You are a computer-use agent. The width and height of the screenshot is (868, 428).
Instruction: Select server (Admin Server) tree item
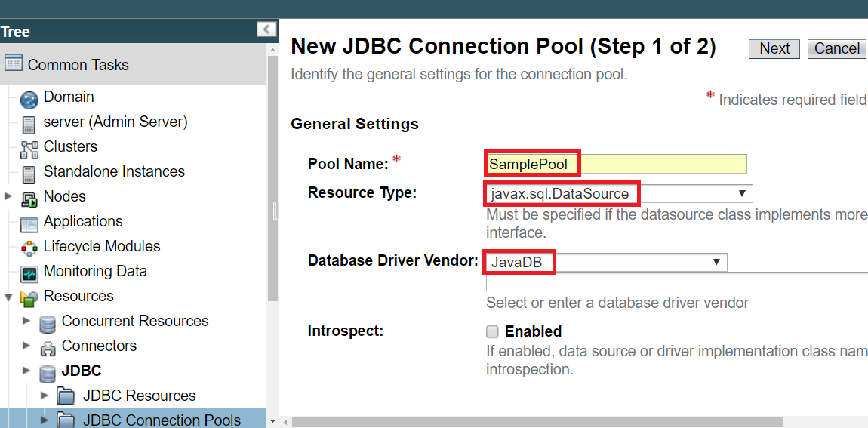coord(115,122)
